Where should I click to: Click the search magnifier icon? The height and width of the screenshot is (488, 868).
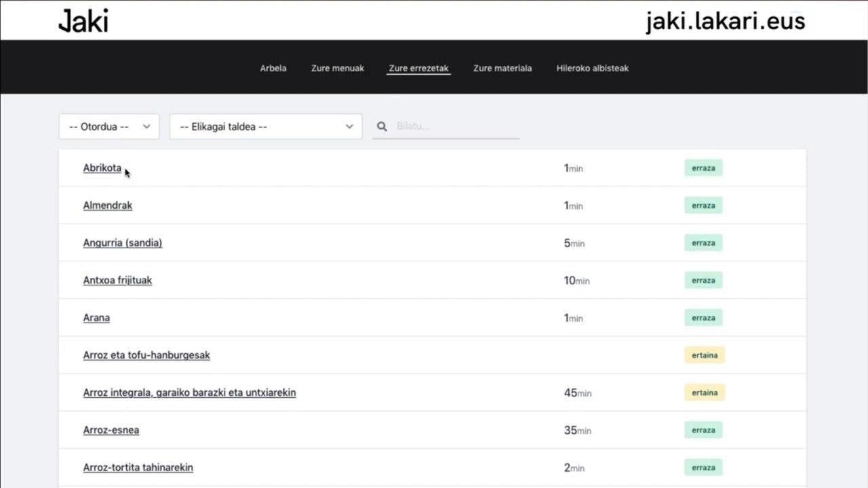(382, 127)
